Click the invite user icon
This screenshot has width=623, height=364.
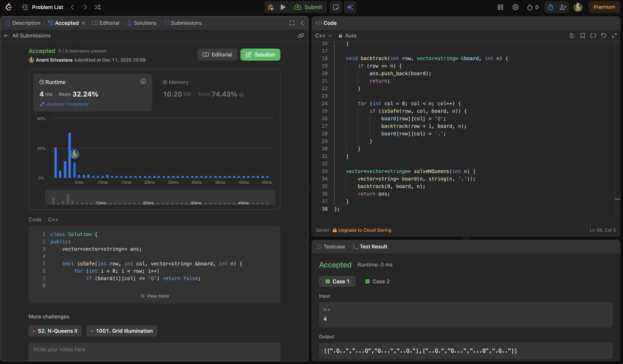pos(563,7)
